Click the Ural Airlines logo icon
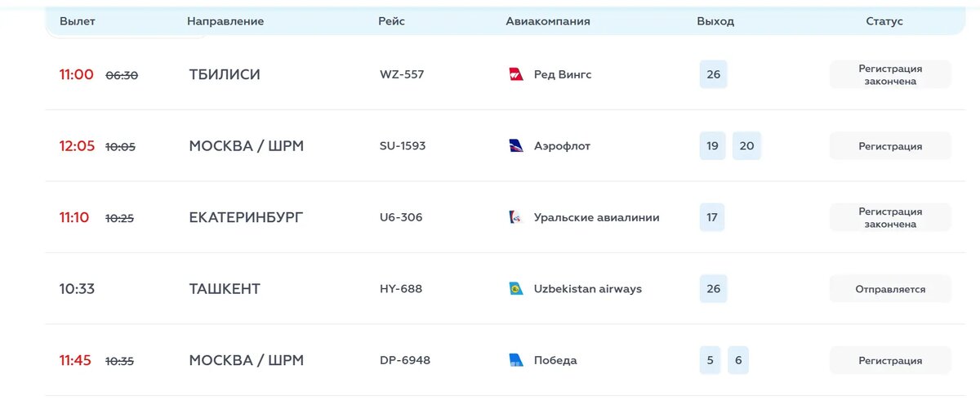This screenshot has height=414, width=980. pos(516,218)
